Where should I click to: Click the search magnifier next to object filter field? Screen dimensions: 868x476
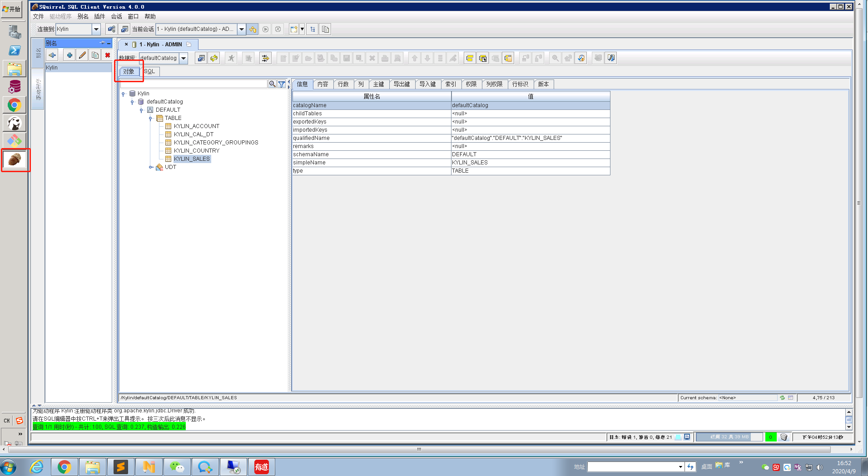(272, 84)
